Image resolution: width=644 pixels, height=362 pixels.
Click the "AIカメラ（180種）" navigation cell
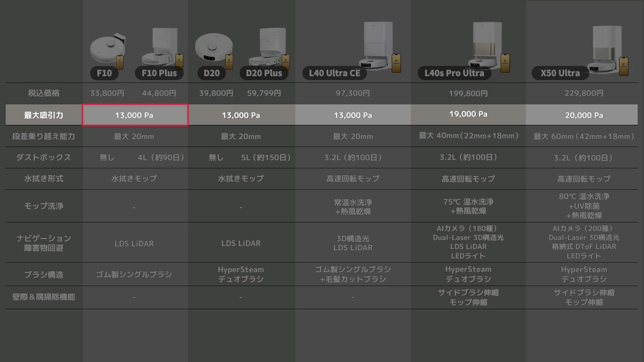468,242
